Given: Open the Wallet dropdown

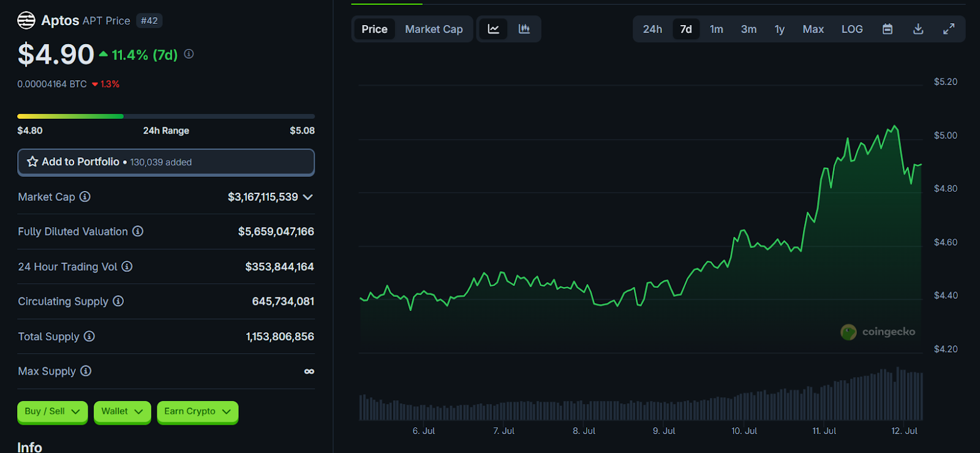Looking at the screenshot, I should point(122,411).
